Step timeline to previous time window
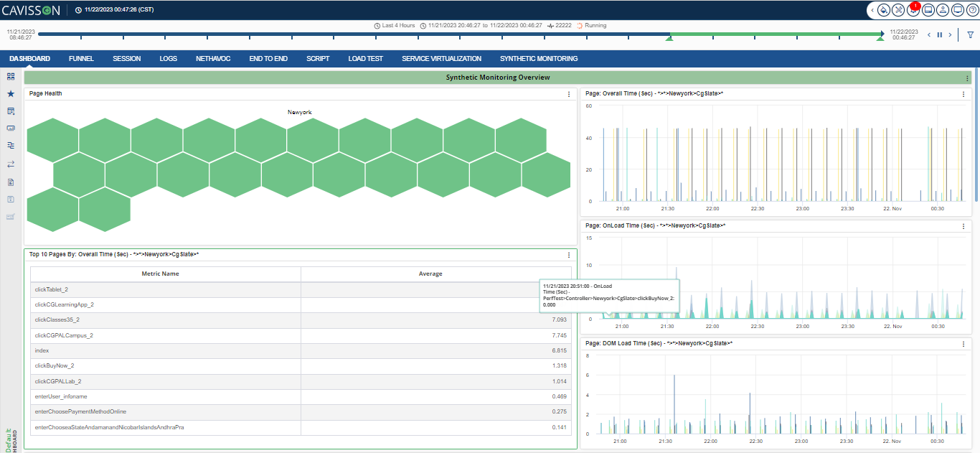Screen dimensions: 980x453 [x=929, y=34]
